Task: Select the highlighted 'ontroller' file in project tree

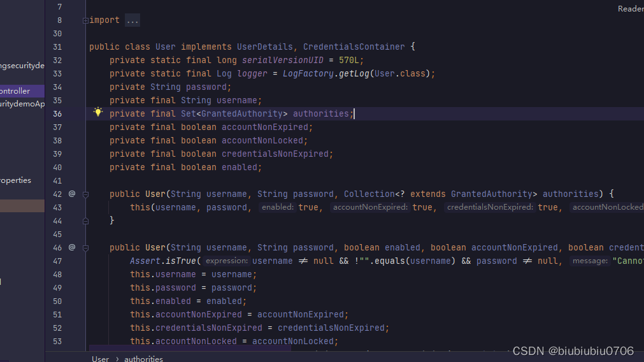Action: [x=15, y=91]
